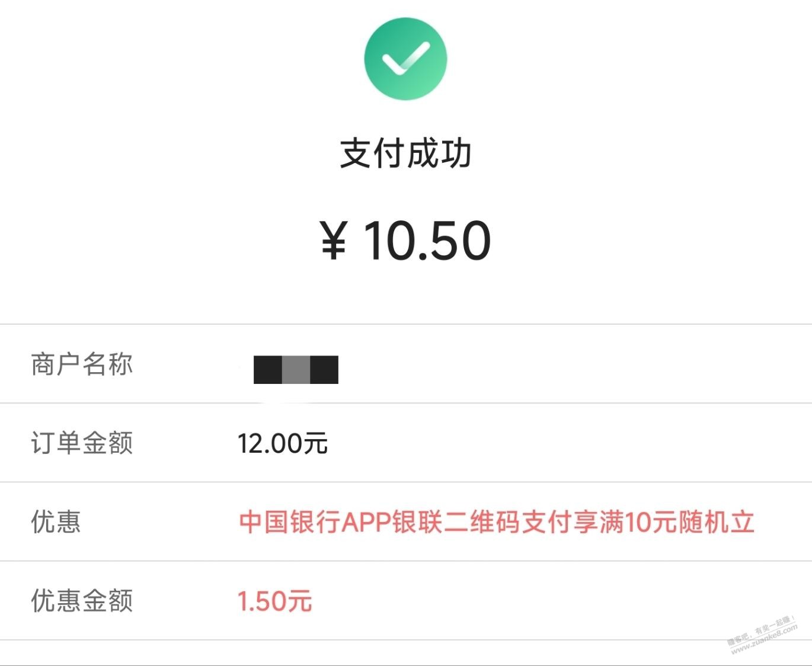Click the 优惠 row label
Image resolution: width=812 pixels, height=666 pixels.
pos(56,522)
